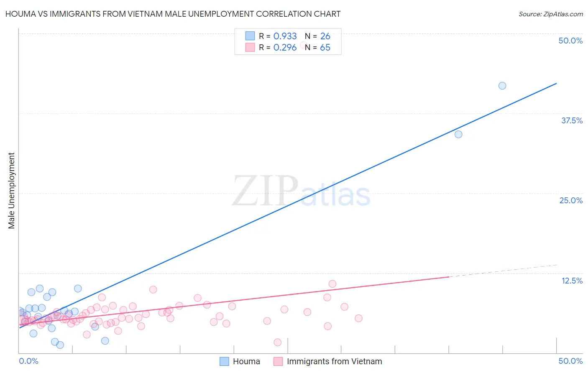
Task: Click the 37.5% y-axis tick label
Action: [572, 120]
